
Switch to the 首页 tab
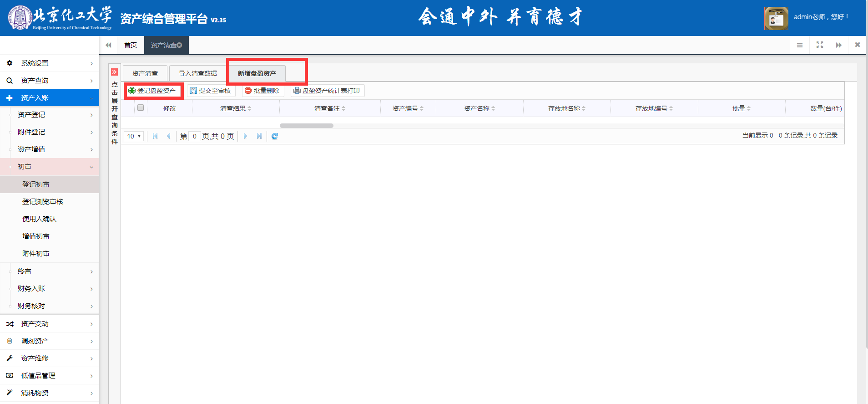click(x=131, y=45)
